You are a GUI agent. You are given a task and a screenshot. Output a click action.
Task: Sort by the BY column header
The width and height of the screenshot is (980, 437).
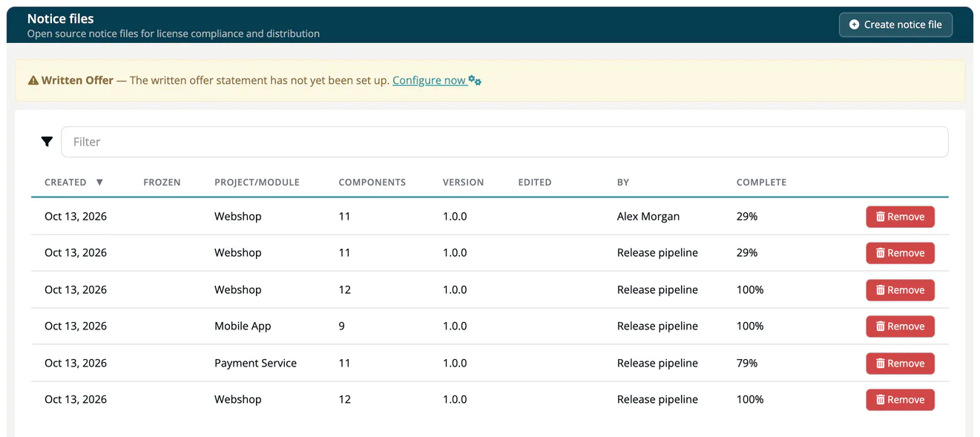tap(623, 182)
